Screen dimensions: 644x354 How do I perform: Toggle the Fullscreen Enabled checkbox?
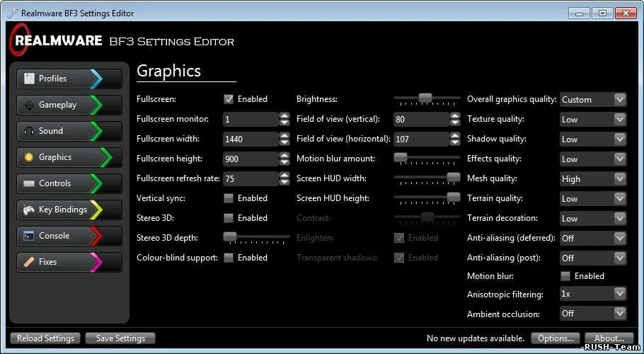(x=229, y=99)
